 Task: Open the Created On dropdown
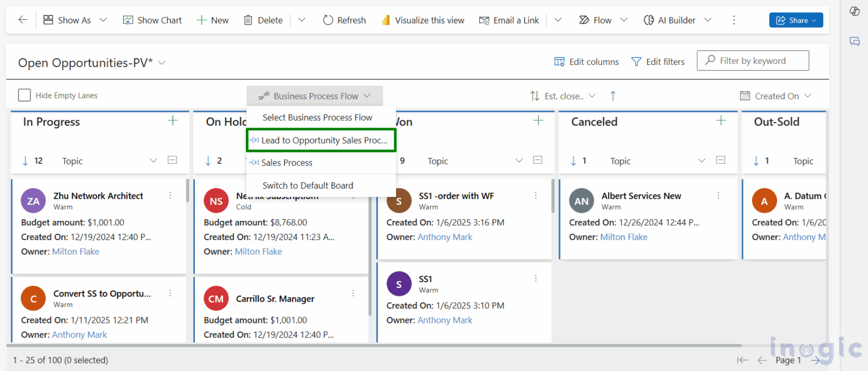(x=776, y=95)
